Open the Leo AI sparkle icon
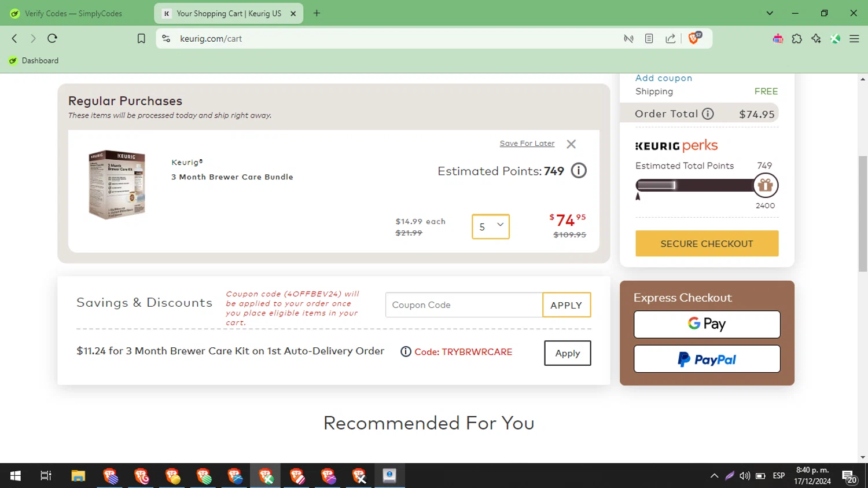 816,39
